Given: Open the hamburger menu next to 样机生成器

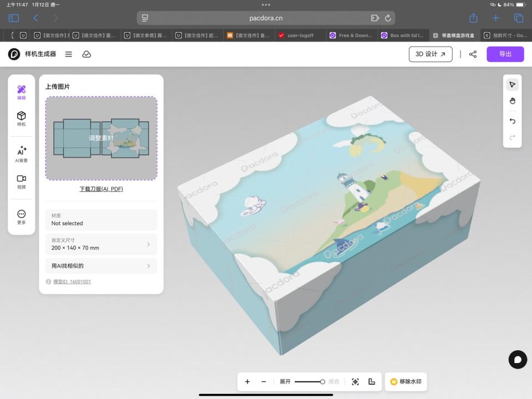Looking at the screenshot, I should 69,54.
